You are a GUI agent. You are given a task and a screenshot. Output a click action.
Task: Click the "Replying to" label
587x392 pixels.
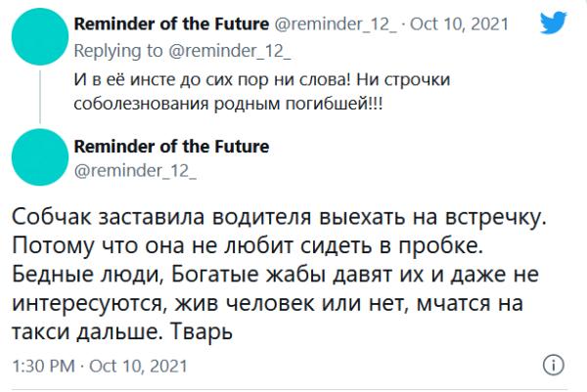tap(118, 51)
